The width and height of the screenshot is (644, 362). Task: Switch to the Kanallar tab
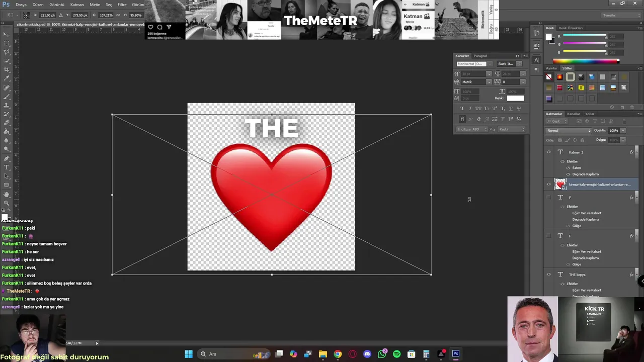574,114
